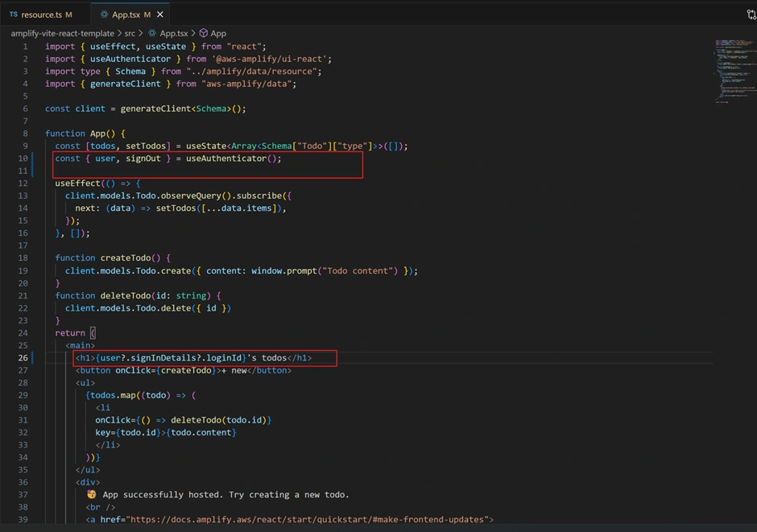Expand the src breadcrumb segment
The width and height of the screenshot is (757, 532).
[x=130, y=33]
